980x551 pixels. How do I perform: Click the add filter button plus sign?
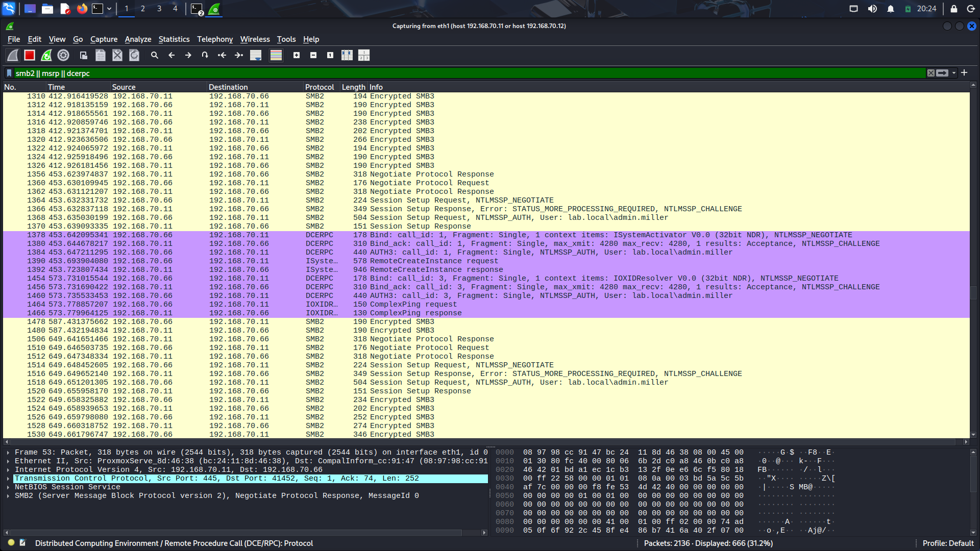(x=964, y=73)
